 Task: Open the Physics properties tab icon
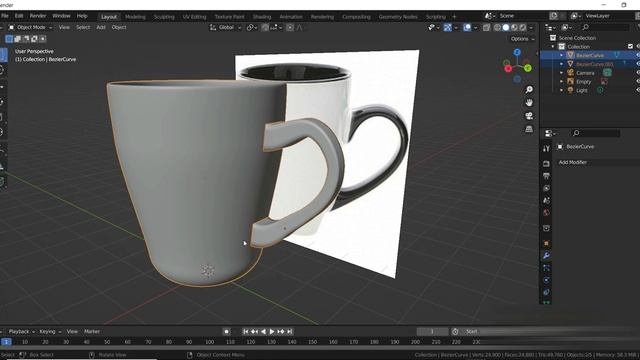[x=547, y=280]
